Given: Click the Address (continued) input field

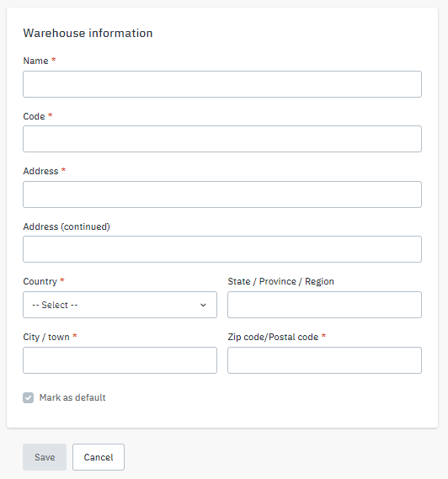Looking at the screenshot, I should [222, 249].
